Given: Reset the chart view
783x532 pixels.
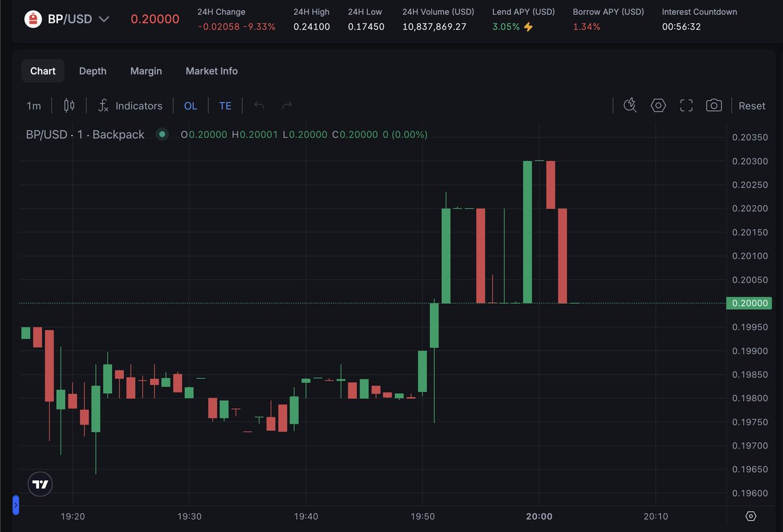Looking at the screenshot, I should coord(752,106).
